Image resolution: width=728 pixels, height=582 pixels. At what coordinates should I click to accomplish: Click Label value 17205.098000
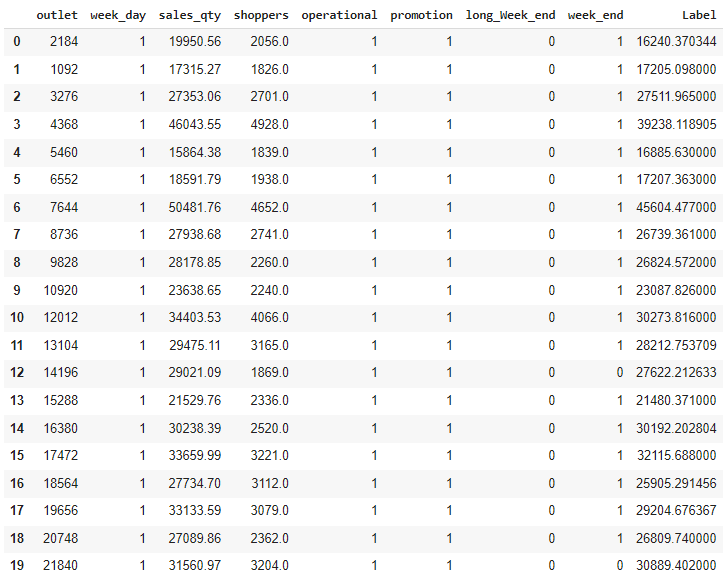(676, 70)
